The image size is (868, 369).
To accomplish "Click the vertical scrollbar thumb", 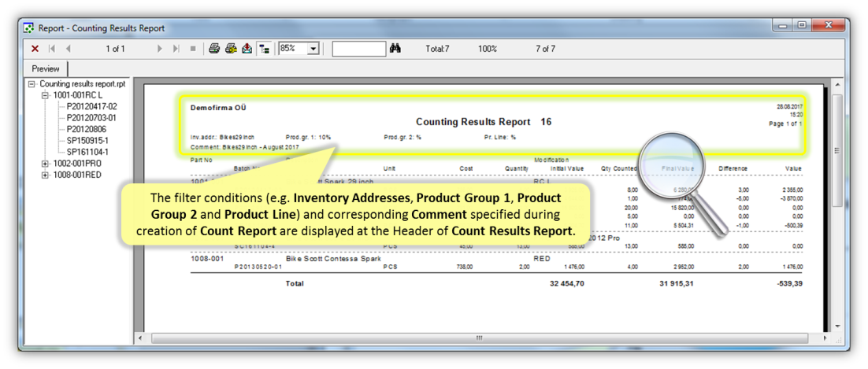I will tap(837, 150).
